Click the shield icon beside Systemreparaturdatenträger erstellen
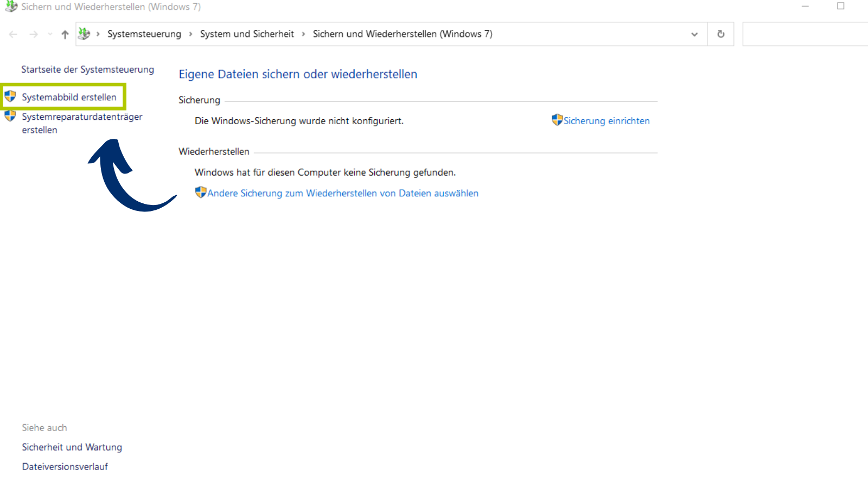The width and height of the screenshot is (868, 488). 10,116
